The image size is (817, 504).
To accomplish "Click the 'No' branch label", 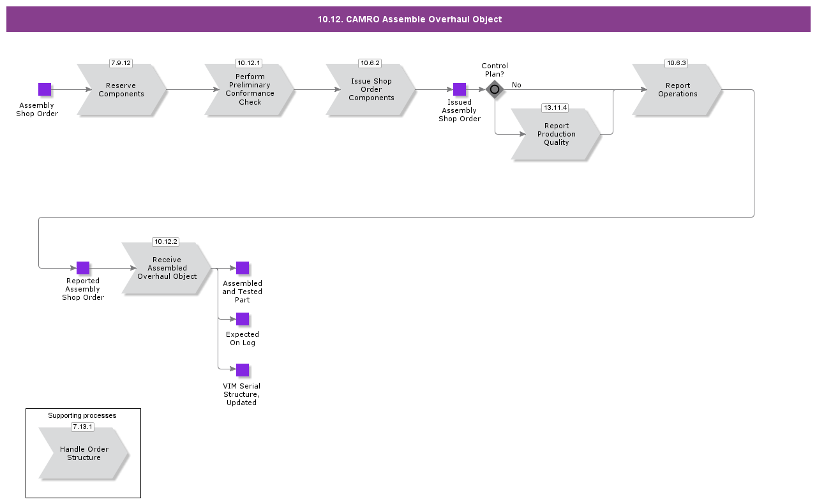I will 516,85.
